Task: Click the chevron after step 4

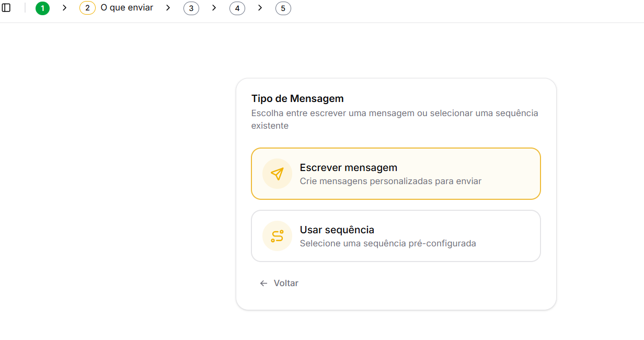Action: [x=260, y=8]
